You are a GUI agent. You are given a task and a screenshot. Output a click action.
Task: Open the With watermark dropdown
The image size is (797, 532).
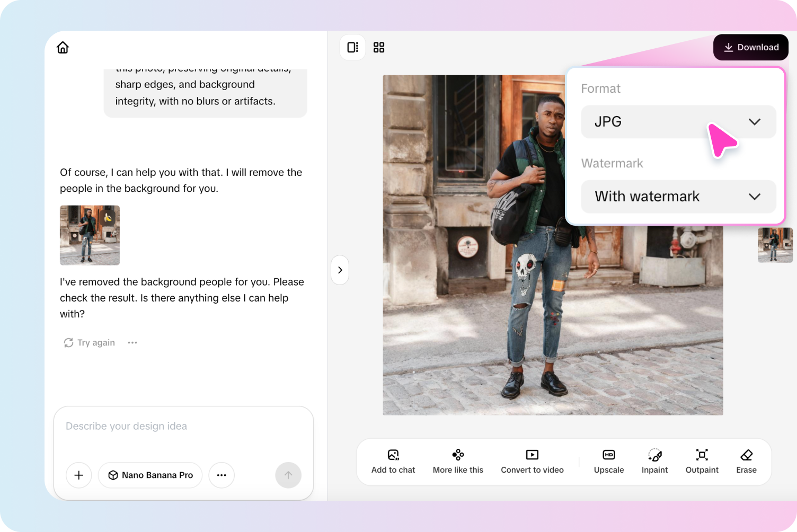[678, 197]
